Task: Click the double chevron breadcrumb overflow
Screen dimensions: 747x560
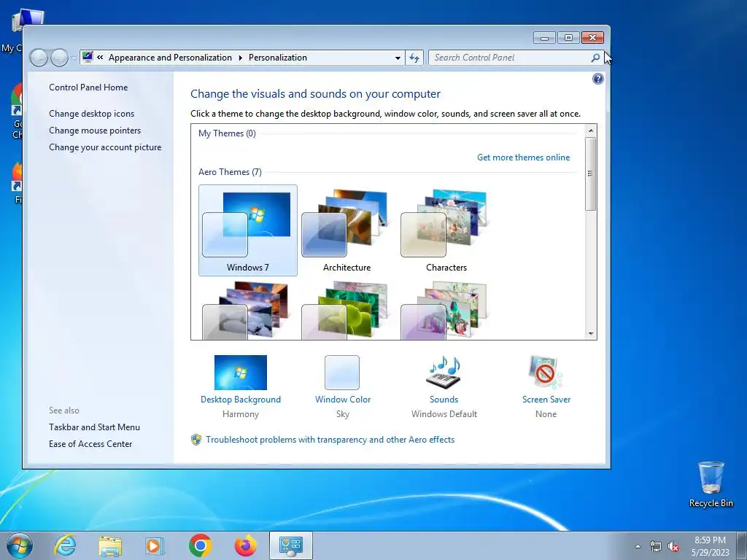Action: click(100, 58)
